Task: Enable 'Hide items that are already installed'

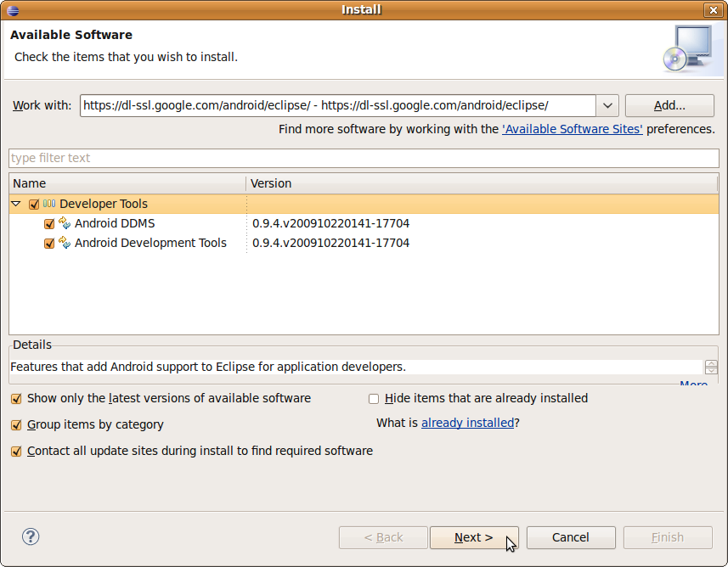Action: (x=373, y=398)
